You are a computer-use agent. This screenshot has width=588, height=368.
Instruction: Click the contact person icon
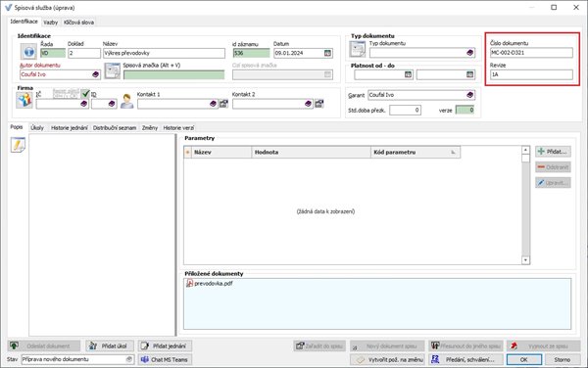(x=126, y=101)
